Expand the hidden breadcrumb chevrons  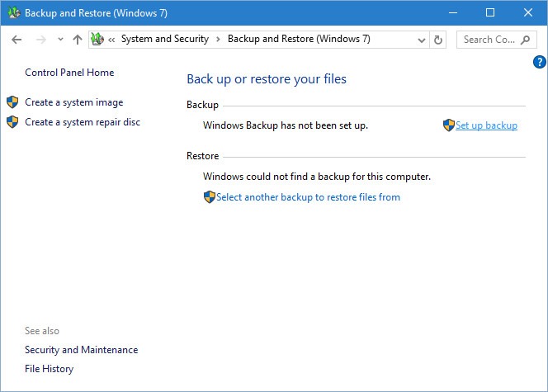tap(111, 40)
